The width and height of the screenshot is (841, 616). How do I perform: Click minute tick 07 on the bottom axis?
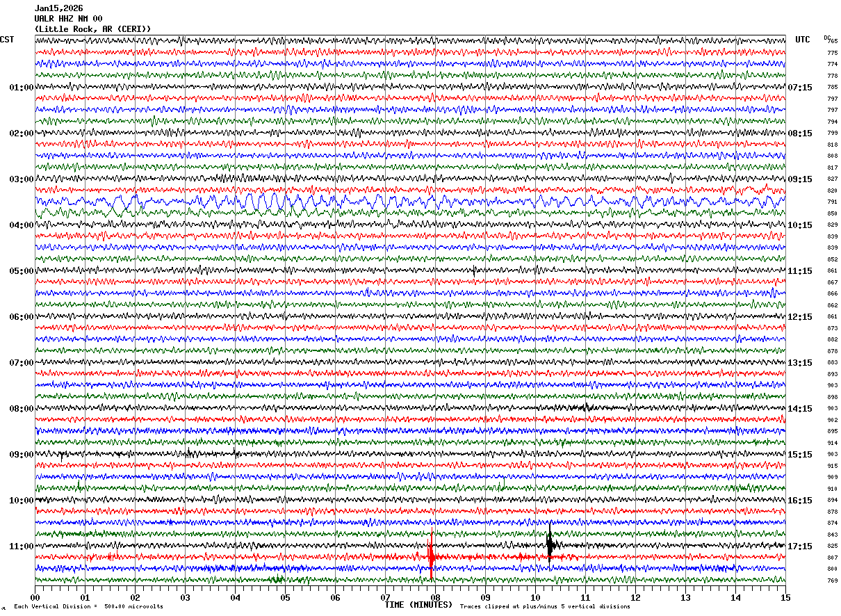385,597
